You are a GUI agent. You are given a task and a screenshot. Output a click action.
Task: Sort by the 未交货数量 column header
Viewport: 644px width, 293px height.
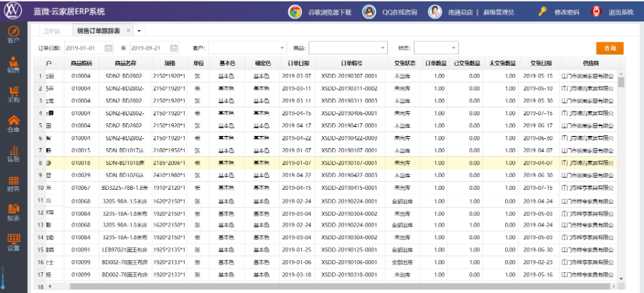point(502,63)
